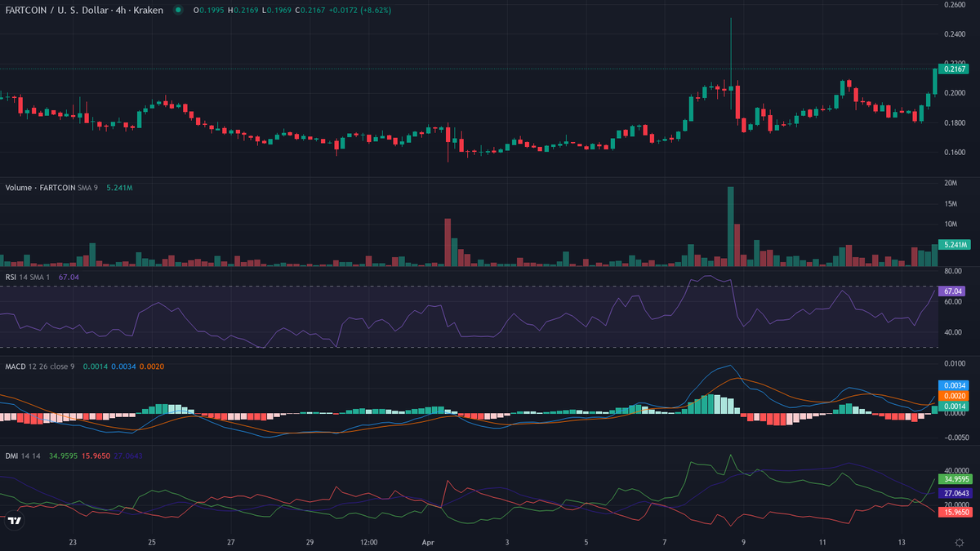Viewport: 980px width, 551px height.
Task: Click the TradingView logo
Action: tap(14, 521)
